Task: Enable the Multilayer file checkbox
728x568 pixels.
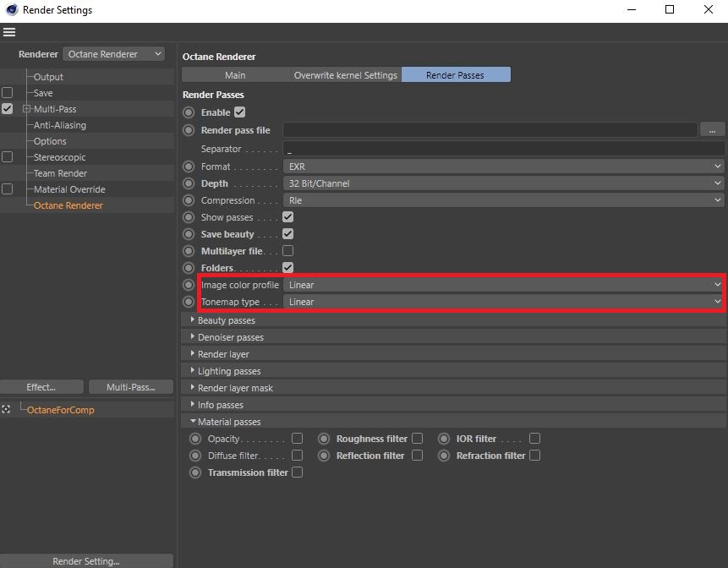Action: [x=287, y=250]
